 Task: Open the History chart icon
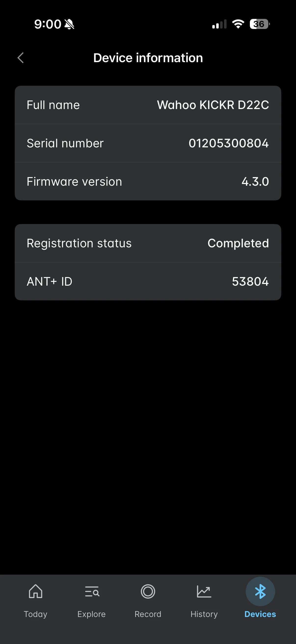tap(204, 591)
